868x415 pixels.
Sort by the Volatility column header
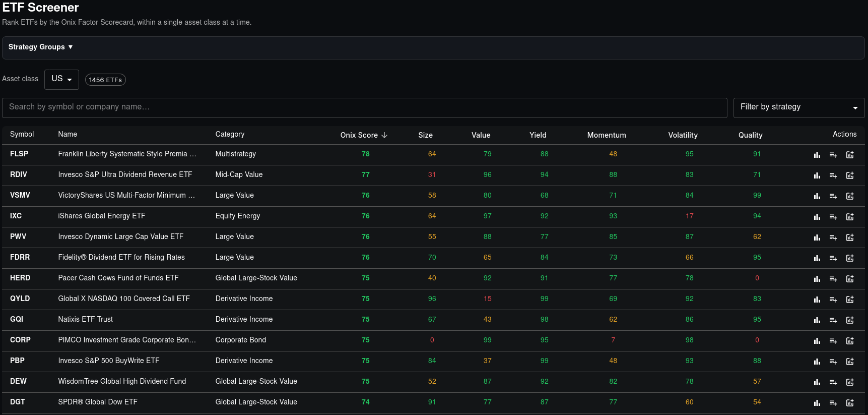683,135
